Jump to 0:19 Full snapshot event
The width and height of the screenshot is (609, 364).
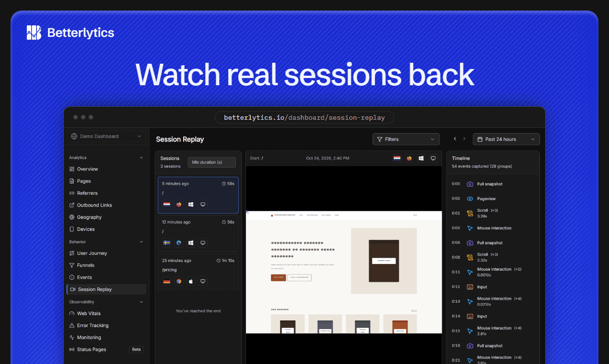[x=493, y=346]
